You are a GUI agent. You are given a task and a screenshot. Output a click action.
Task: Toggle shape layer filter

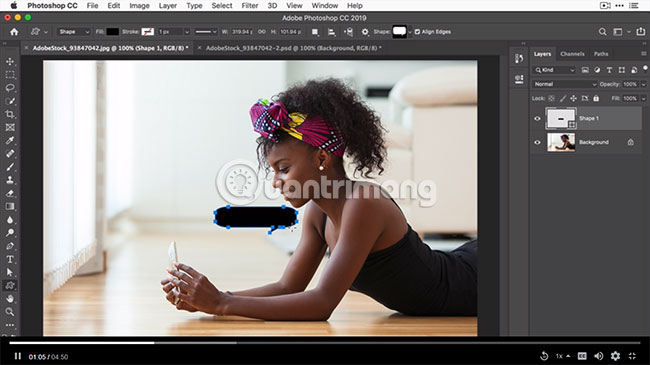point(622,70)
